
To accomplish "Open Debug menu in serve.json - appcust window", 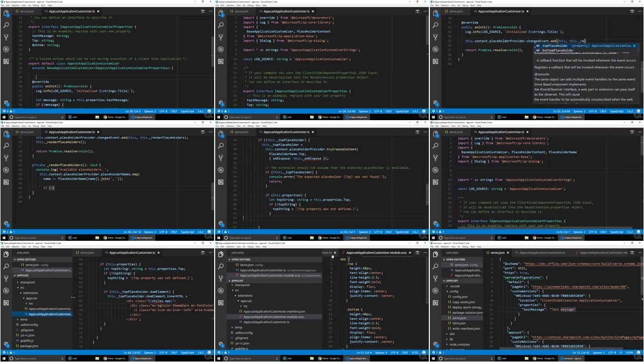I will point(465,246).
